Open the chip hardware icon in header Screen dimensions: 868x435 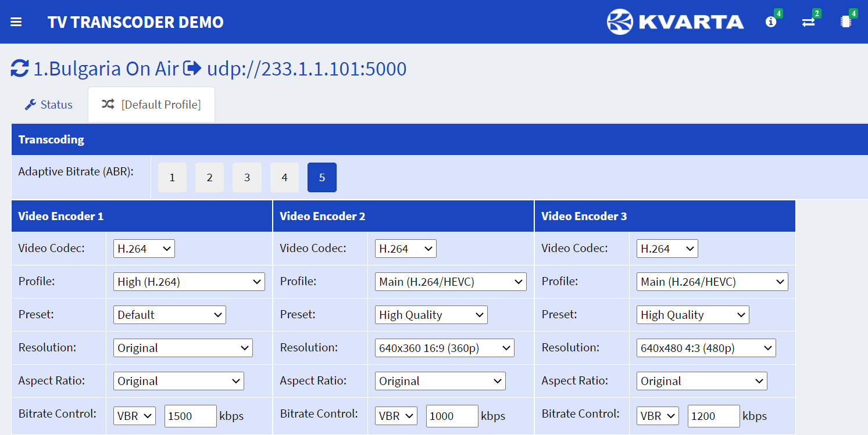[x=845, y=22]
